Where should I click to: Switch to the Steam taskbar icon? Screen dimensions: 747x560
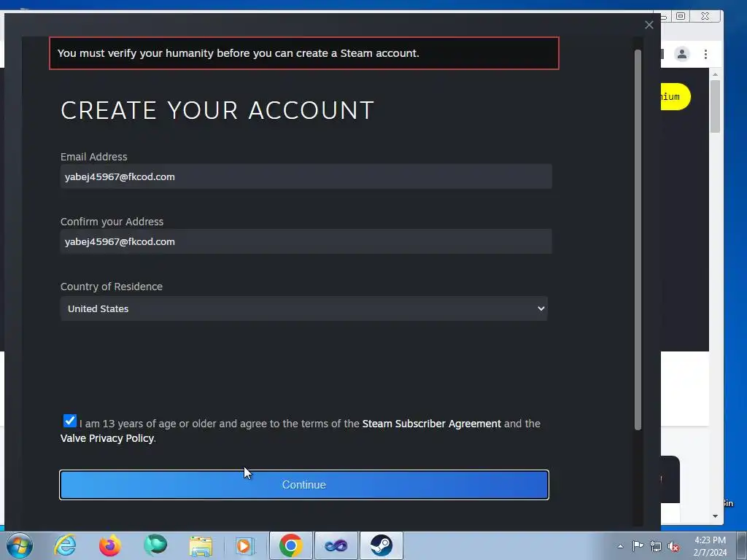click(381, 545)
